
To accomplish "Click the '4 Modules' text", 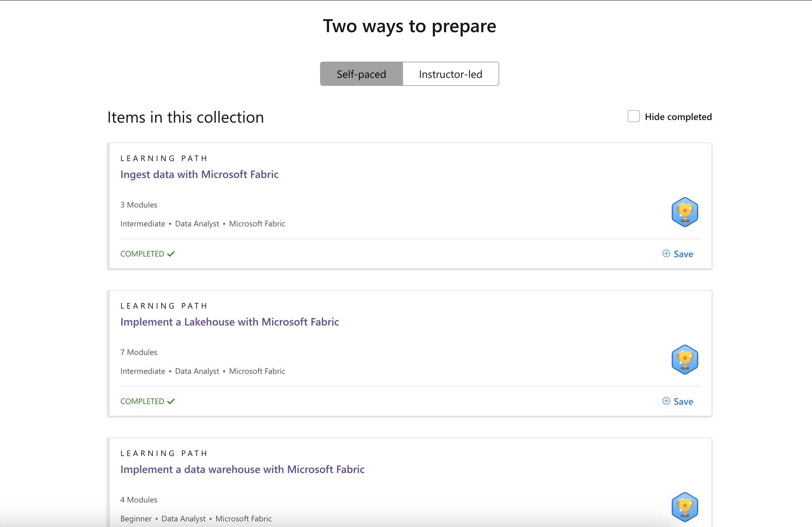I will point(139,499).
